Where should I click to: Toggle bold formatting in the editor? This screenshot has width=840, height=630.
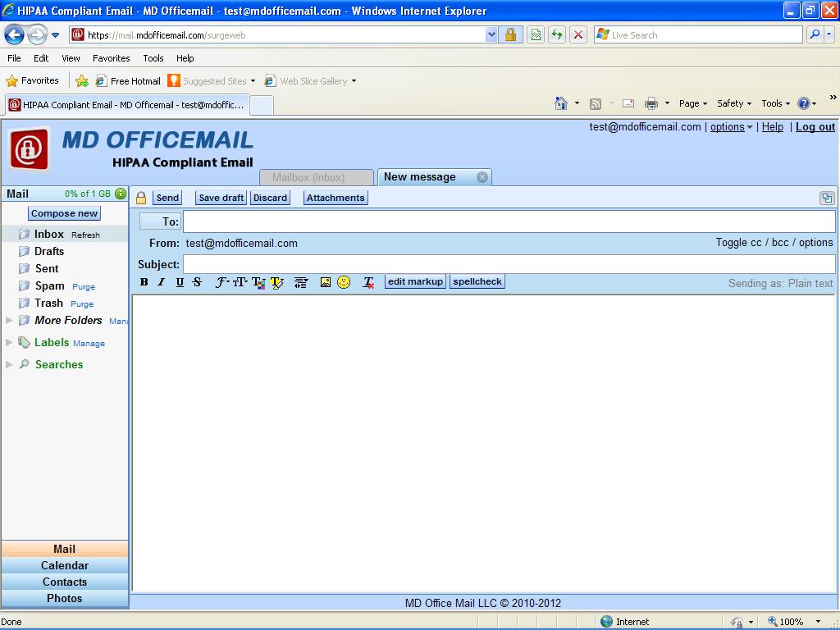tap(144, 282)
